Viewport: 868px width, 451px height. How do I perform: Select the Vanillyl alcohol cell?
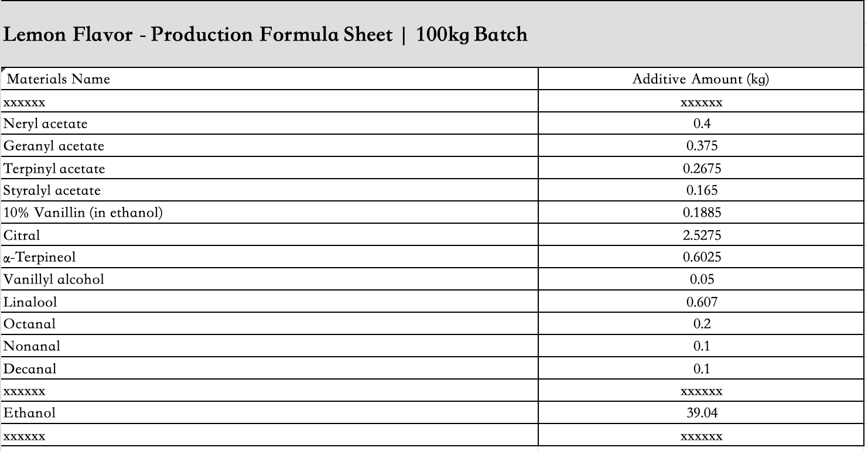pos(269,279)
